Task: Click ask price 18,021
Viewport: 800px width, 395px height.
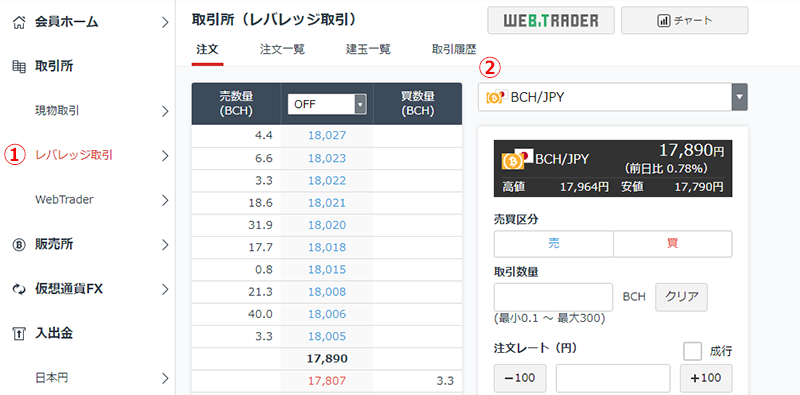Action: 327,203
